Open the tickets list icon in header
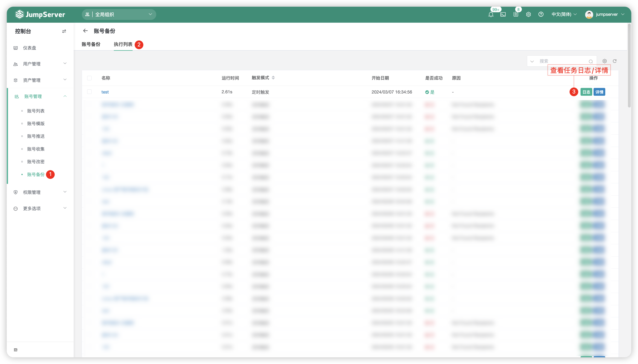Screen dimensions: 638x364 tap(515, 15)
